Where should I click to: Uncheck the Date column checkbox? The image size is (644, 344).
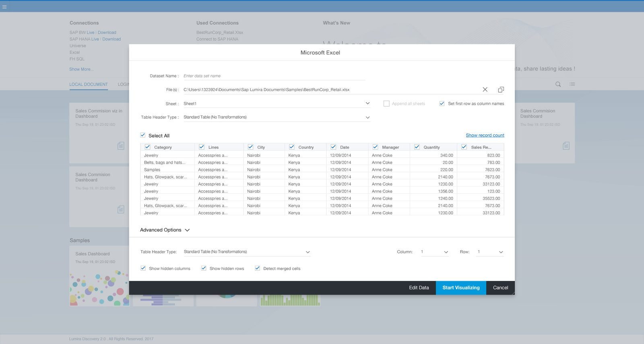tap(333, 147)
